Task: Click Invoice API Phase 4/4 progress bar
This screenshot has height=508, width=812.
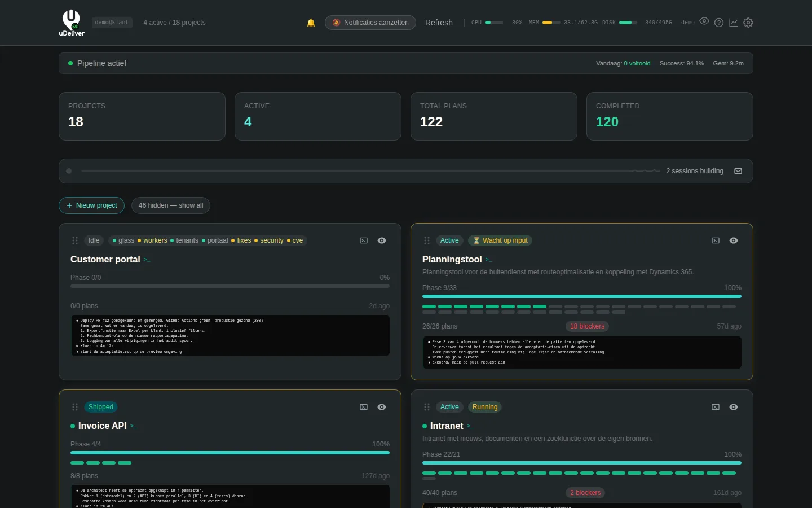Action: coord(230,453)
